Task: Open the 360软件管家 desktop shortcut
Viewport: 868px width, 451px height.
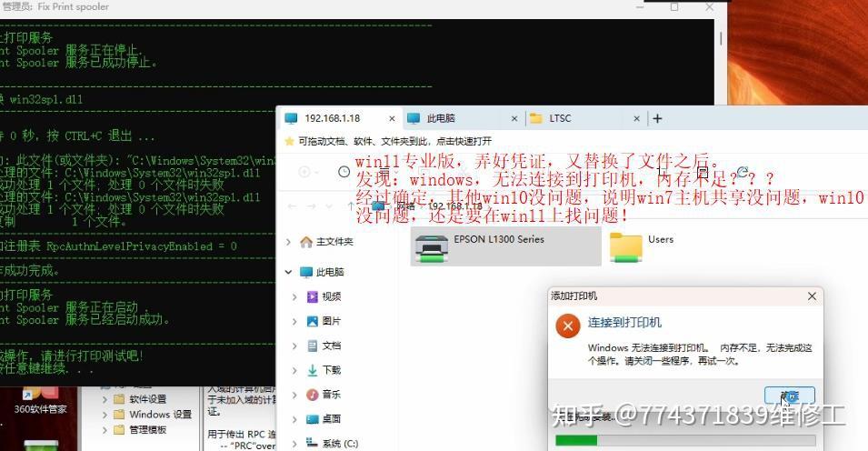Action: pyautogui.click(x=40, y=401)
